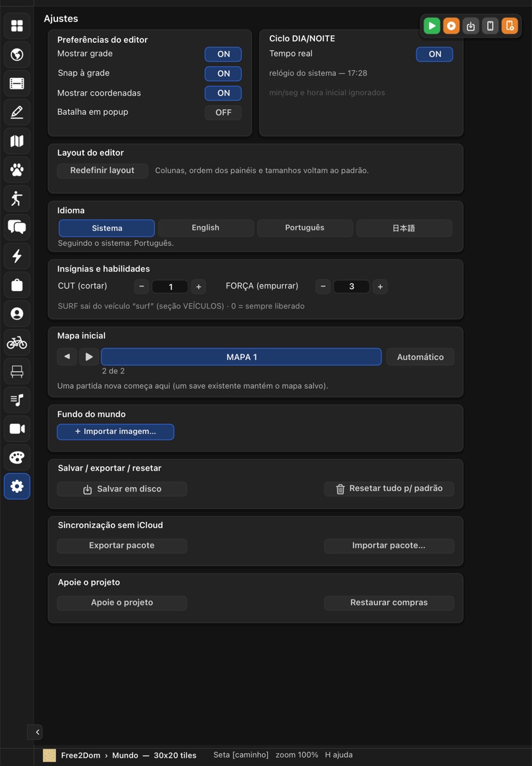This screenshot has width=532, height=766.
Task: Click Apoie o projeto button
Action: click(x=122, y=603)
